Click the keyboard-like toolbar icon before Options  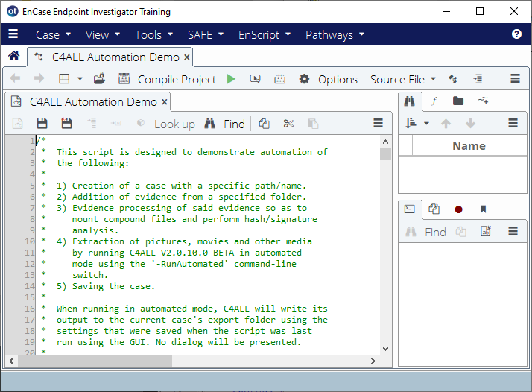click(x=279, y=79)
